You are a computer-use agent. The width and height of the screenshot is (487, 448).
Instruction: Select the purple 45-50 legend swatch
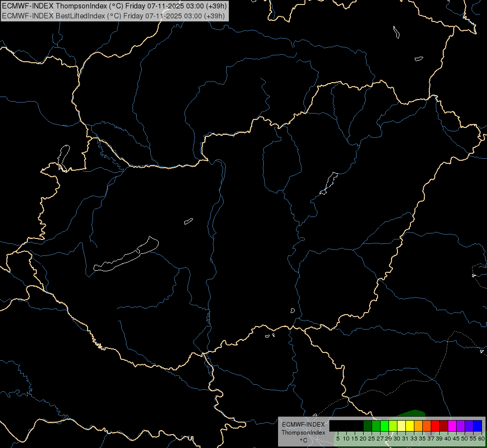tap(461, 426)
